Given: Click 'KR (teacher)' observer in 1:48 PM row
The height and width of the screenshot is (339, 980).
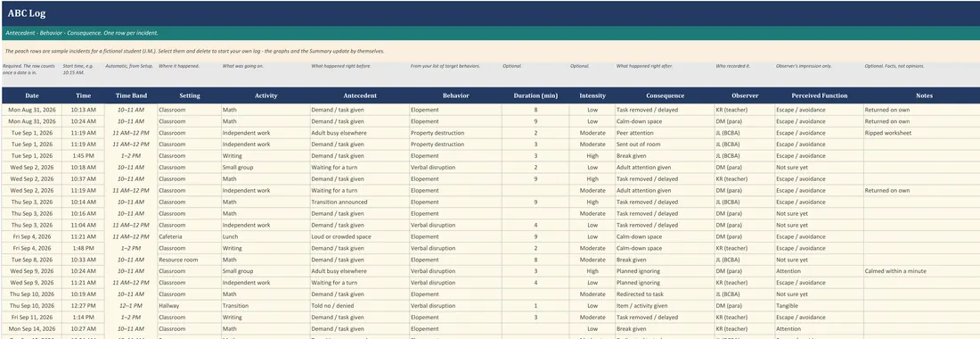Looking at the screenshot, I should (x=745, y=248).
